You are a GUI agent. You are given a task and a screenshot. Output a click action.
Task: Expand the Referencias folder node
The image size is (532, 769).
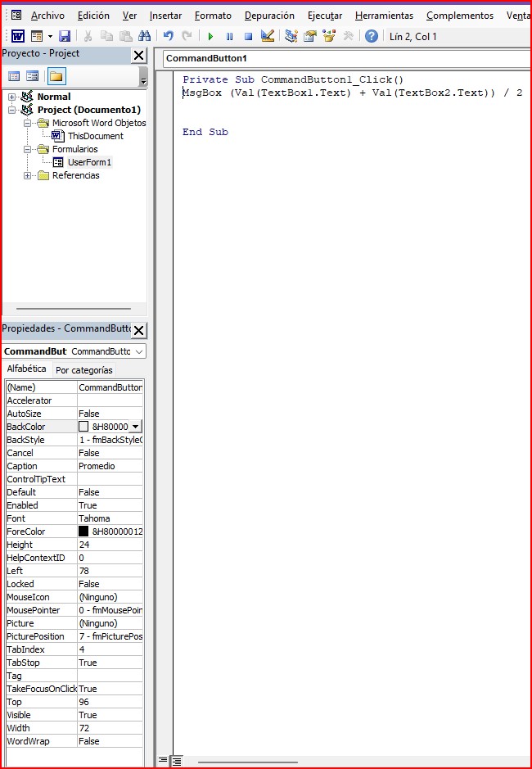[28, 175]
